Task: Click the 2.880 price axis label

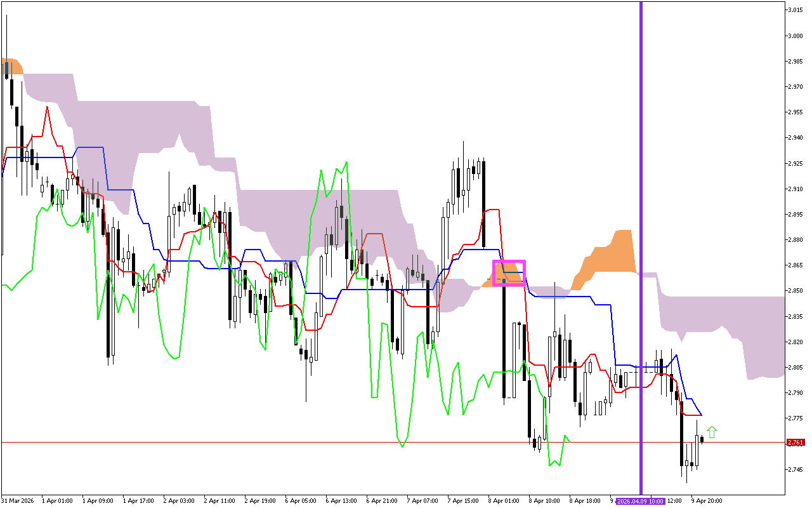Action: coord(795,239)
